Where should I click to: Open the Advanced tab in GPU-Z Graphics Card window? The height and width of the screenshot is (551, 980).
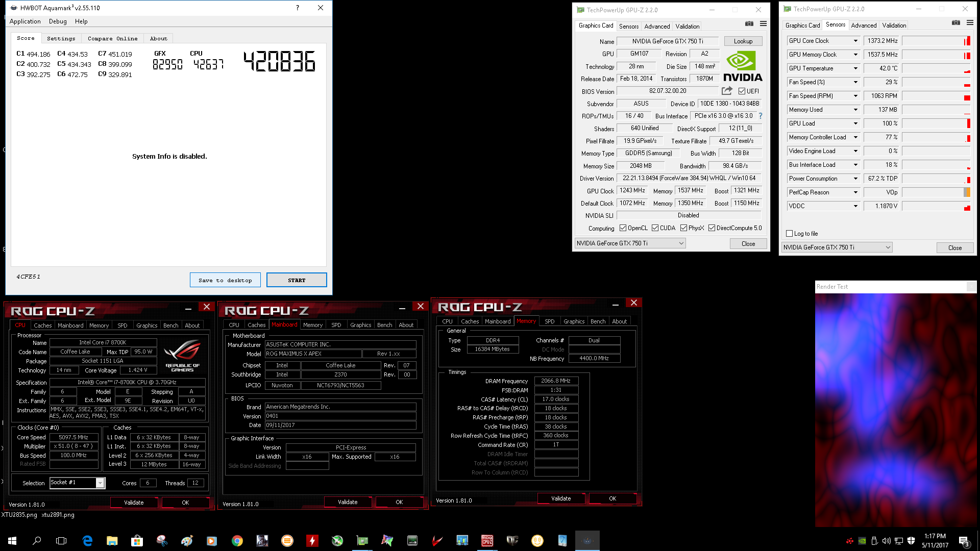coord(657,27)
